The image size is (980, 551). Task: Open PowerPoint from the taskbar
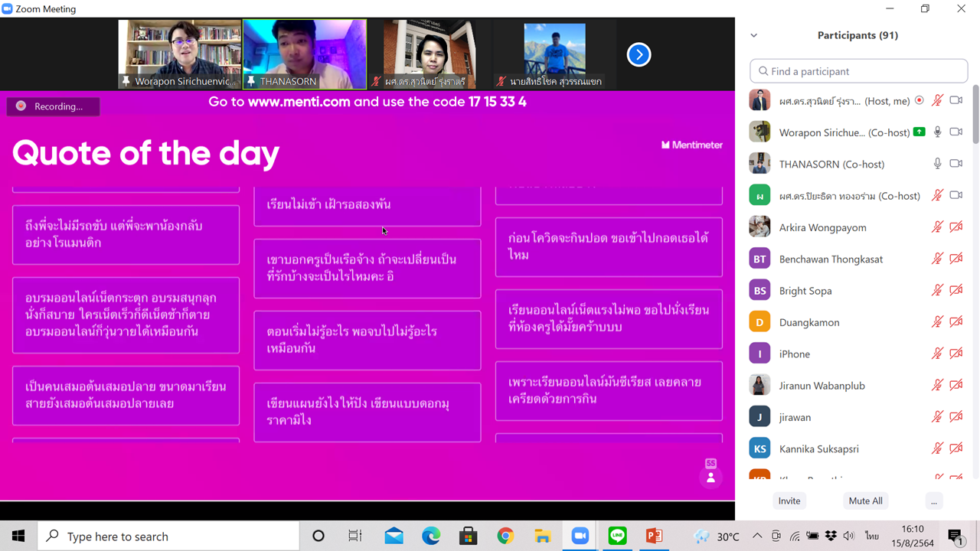654,536
